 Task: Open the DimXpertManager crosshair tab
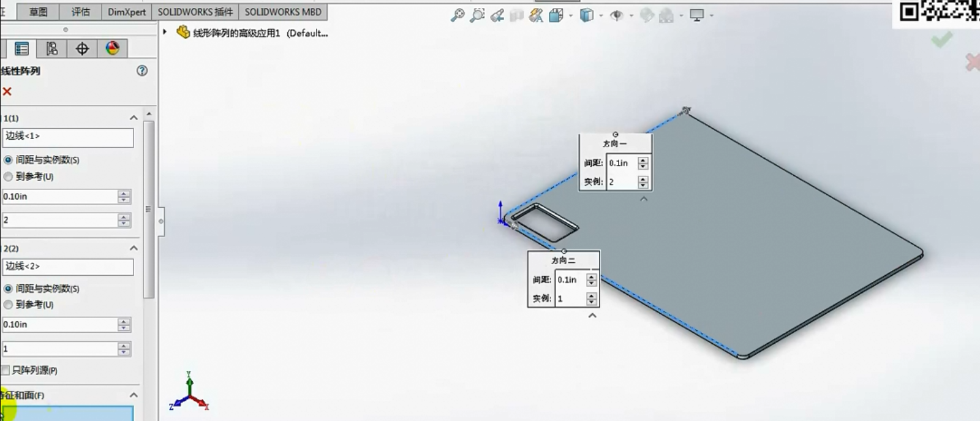tap(82, 49)
